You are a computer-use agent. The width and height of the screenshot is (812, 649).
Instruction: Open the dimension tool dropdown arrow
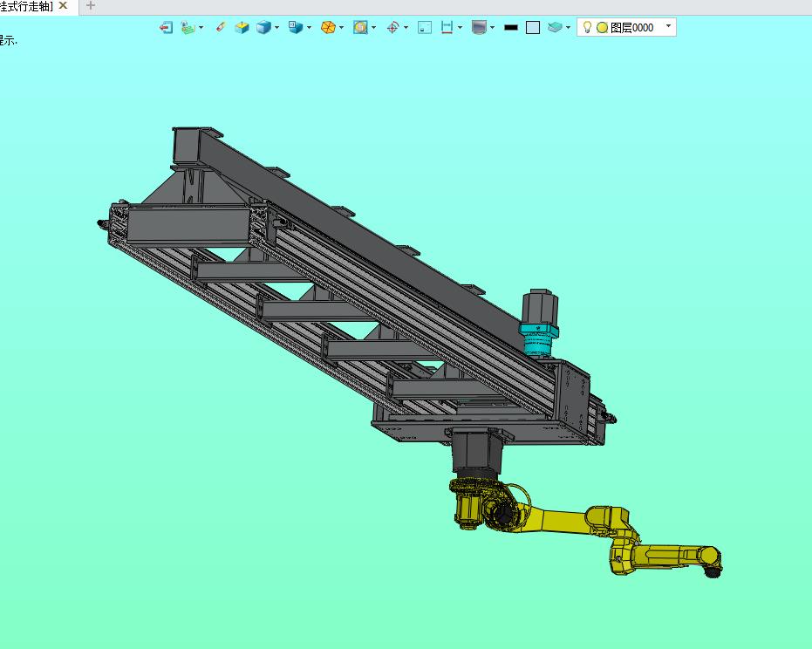pos(460,27)
